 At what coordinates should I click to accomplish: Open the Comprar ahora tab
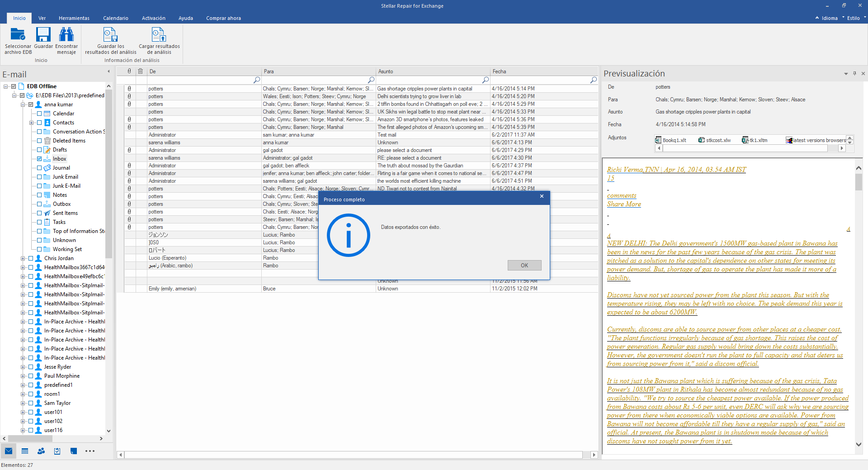(x=223, y=18)
